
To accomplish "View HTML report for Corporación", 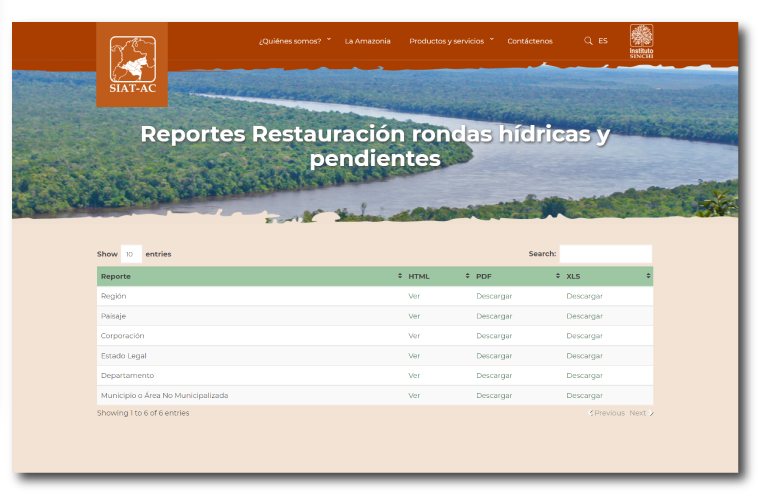I will click(414, 336).
